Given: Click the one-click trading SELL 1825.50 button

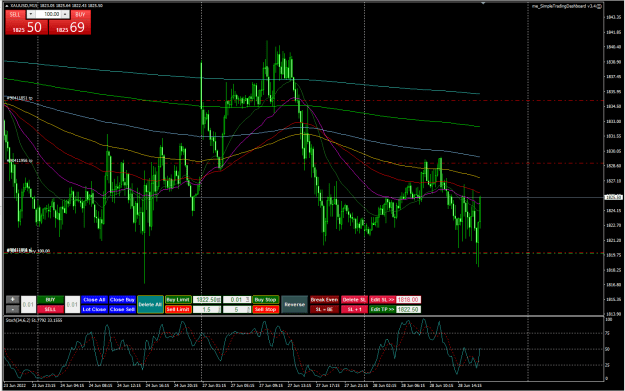Looking at the screenshot, I should coord(26,27).
